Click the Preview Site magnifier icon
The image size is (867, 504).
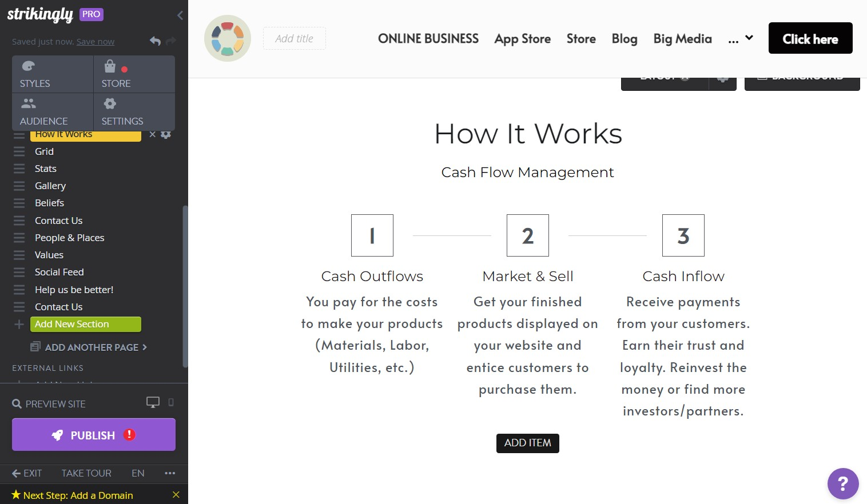point(16,403)
